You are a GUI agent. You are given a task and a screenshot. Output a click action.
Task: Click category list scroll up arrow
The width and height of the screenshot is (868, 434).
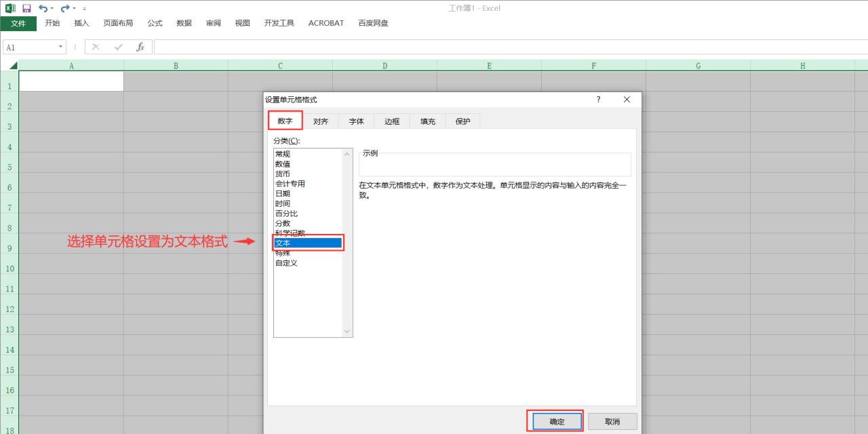coord(347,154)
